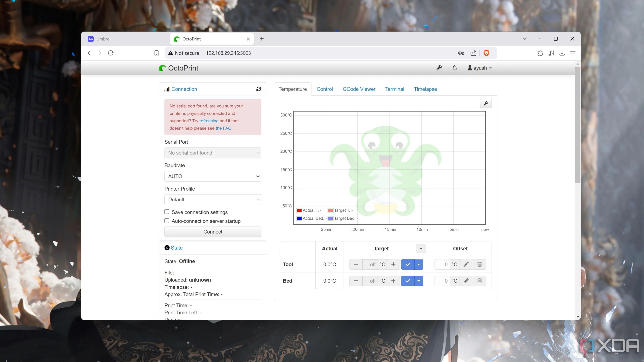Switch to the Umbrel browser tab
This screenshot has width=644, height=362.
[x=126, y=39]
